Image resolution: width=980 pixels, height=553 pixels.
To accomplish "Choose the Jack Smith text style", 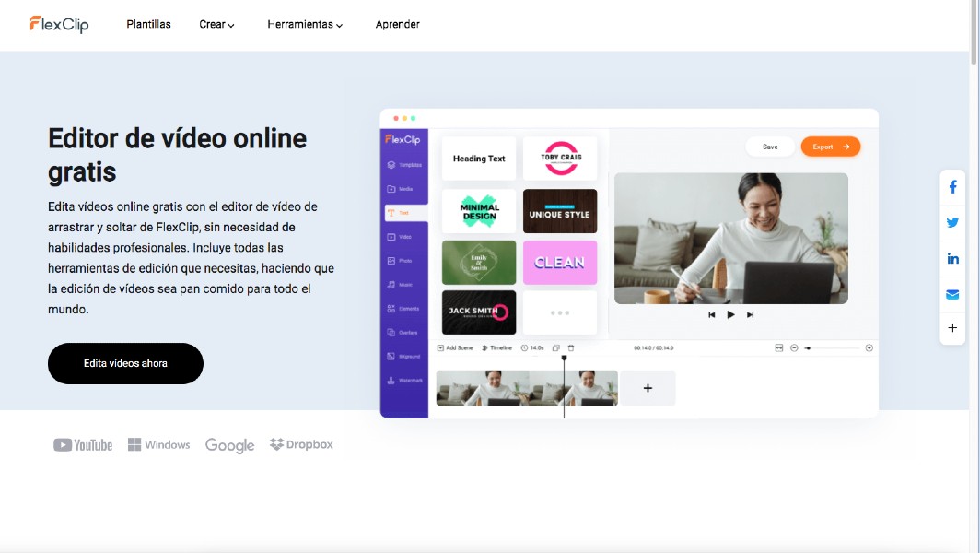I will tap(479, 312).
